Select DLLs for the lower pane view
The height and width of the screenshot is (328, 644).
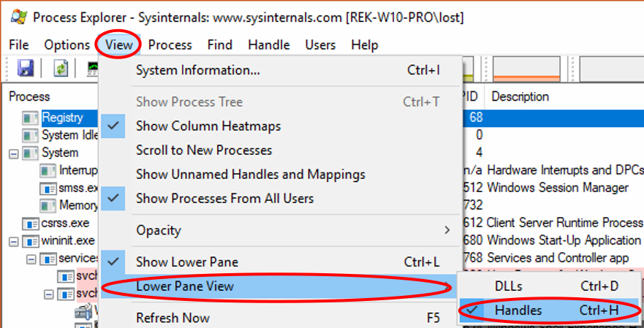coord(509,286)
